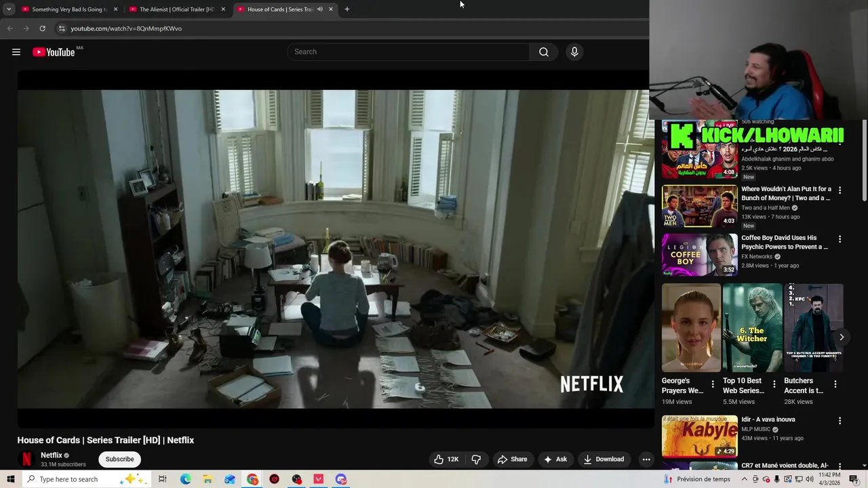
Task: Open options for 'Where Wouldn't Alan Put It' video
Action: [x=840, y=190]
